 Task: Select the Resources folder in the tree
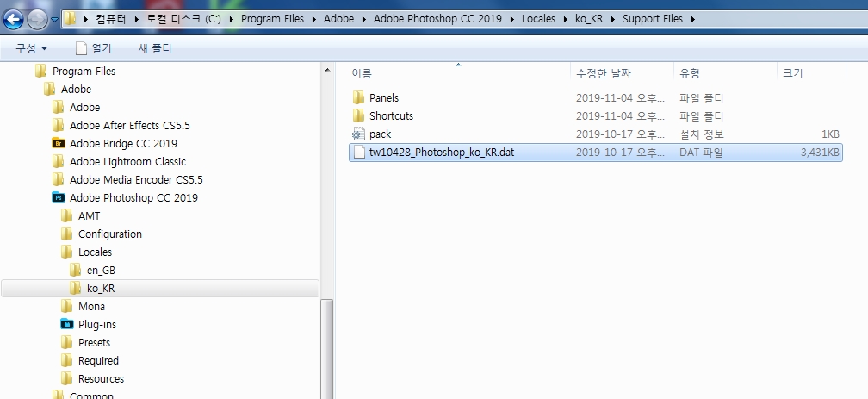(x=101, y=379)
